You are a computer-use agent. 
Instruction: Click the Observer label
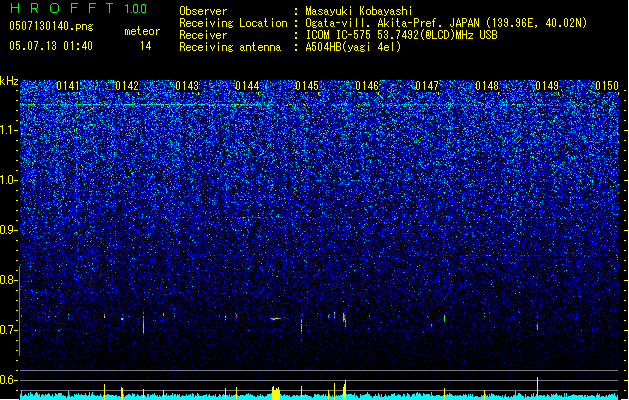[x=203, y=11]
